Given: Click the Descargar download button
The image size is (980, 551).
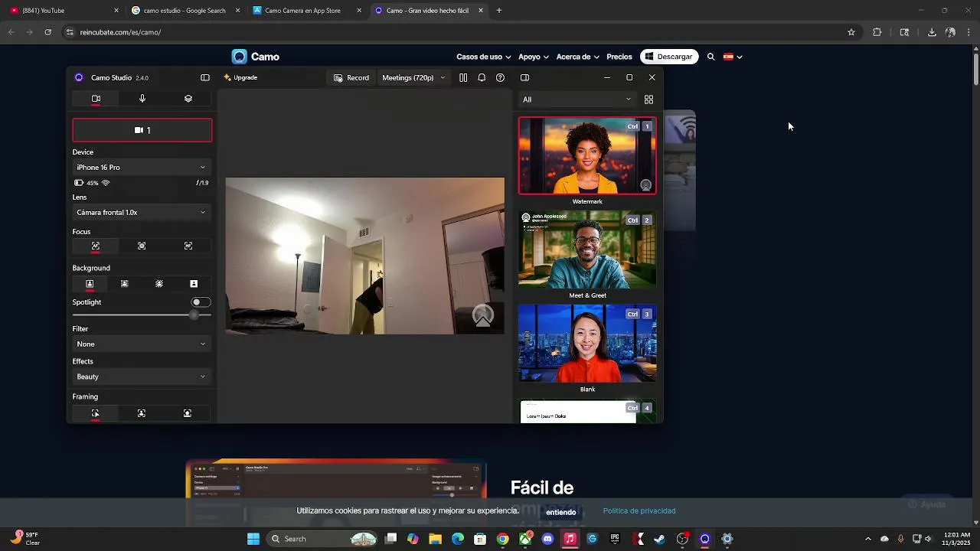Looking at the screenshot, I should point(669,57).
